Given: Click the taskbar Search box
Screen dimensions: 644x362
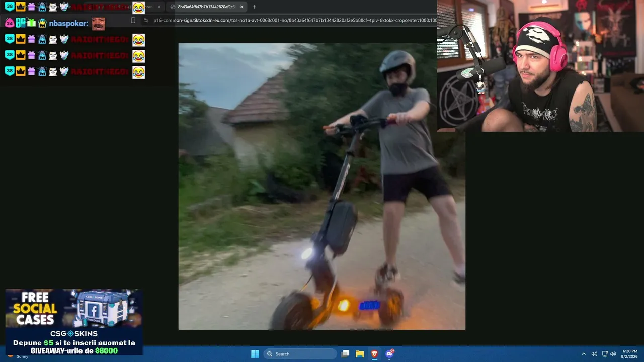Looking at the screenshot, I should [x=300, y=354].
